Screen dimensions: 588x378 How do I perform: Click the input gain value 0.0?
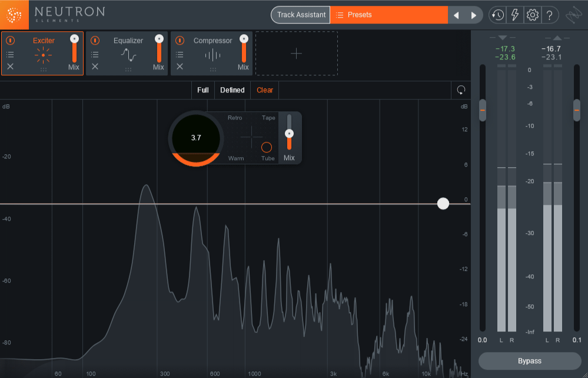(x=482, y=340)
